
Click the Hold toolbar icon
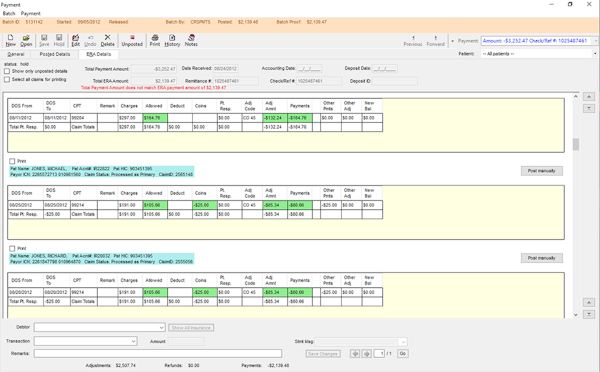pyautogui.click(x=59, y=40)
